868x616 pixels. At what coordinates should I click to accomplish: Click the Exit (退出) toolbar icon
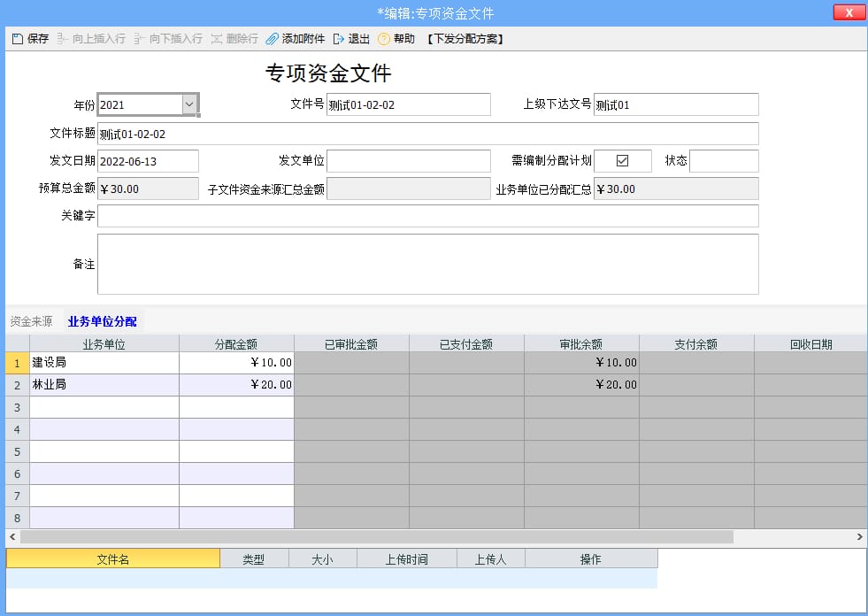339,39
